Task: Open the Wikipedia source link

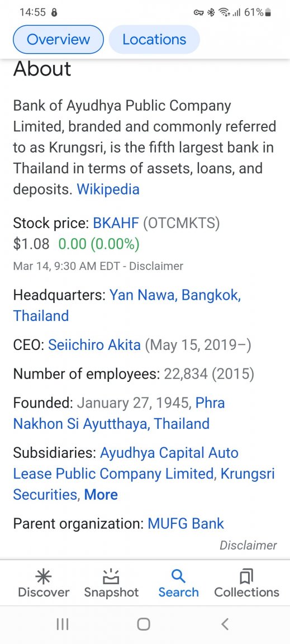Action: pyautogui.click(x=108, y=190)
